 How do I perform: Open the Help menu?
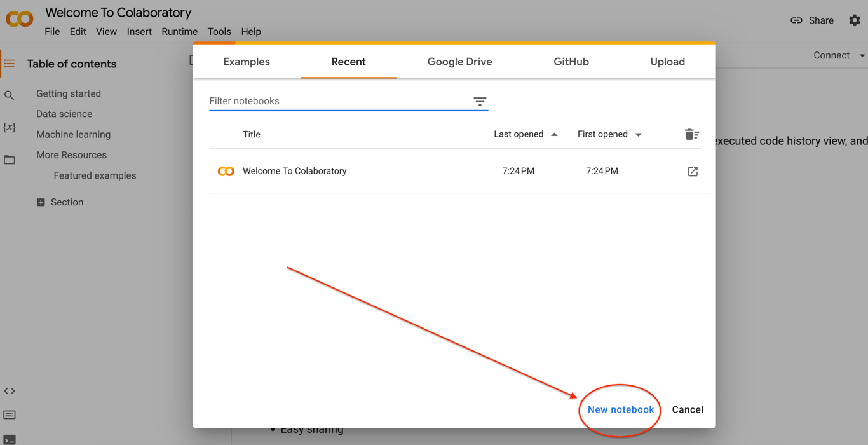(x=251, y=31)
